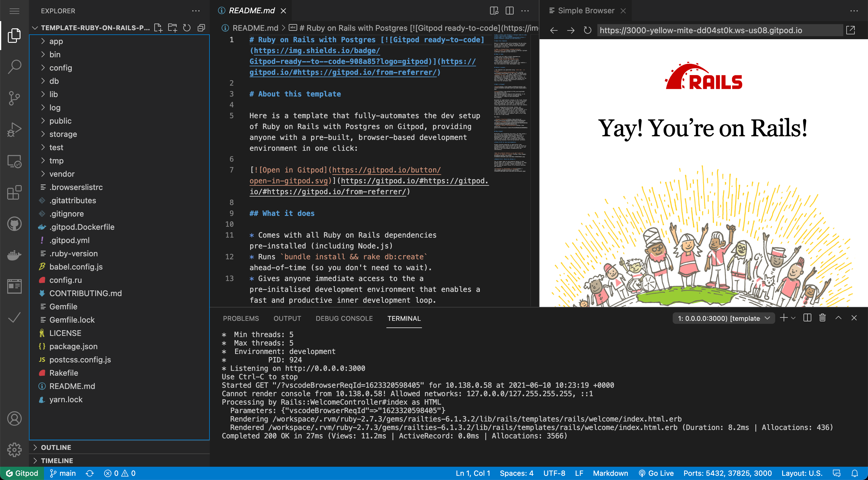This screenshot has width=868, height=480.
Task: Click Spaces: 4 indentation setting
Action: point(517,473)
